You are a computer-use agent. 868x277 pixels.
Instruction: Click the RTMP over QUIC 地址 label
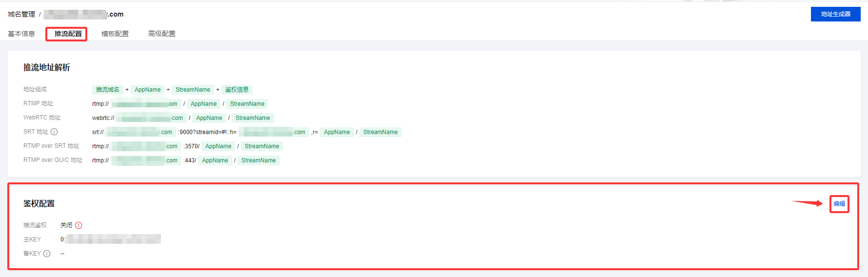tap(53, 160)
